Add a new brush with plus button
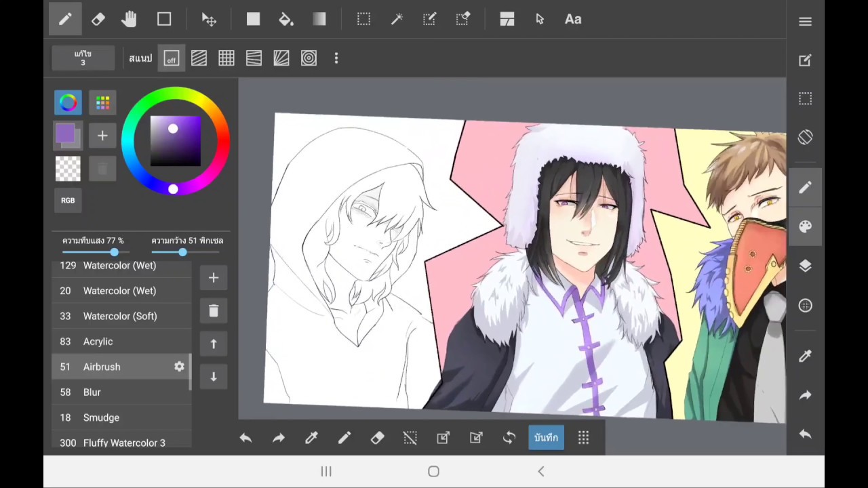The image size is (868, 488). click(x=214, y=277)
